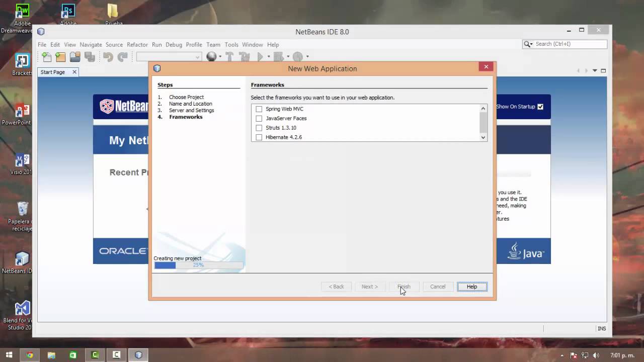Screen dimensions: 644x362
Task: Open the Tools menu
Action: pos(231,45)
